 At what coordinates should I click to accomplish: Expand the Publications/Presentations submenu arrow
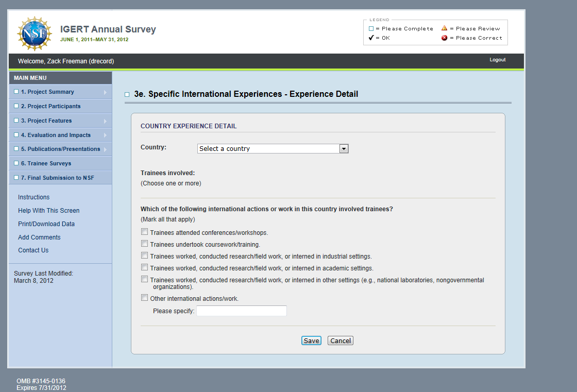coord(105,149)
